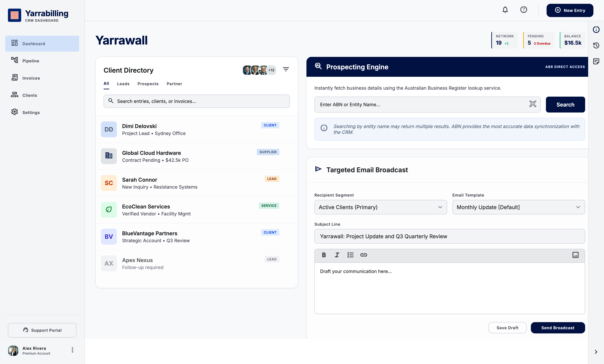Screen dimensions: 604x364
Task: Open the EcoClean Services leaf icon
Action: (109, 210)
